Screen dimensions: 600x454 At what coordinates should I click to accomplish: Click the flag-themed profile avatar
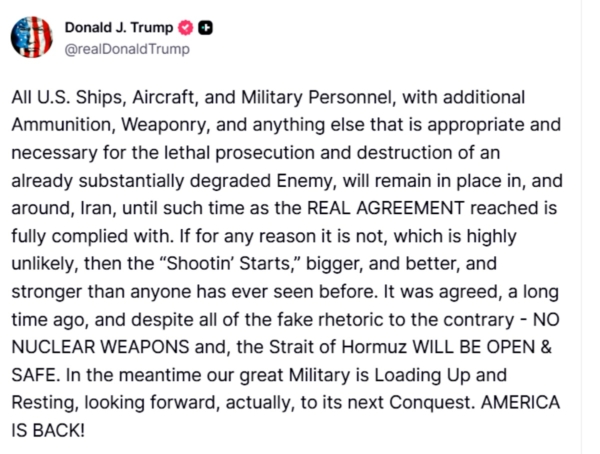[x=32, y=37]
